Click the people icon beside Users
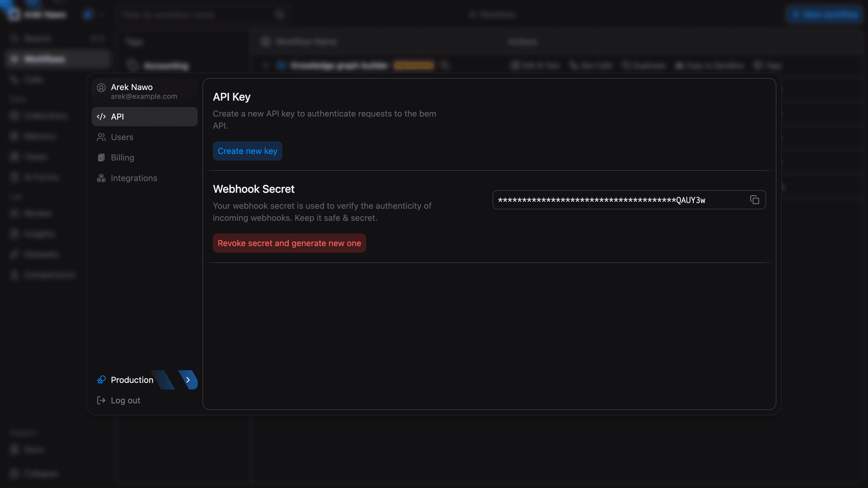 pyautogui.click(x=101, y=137)
